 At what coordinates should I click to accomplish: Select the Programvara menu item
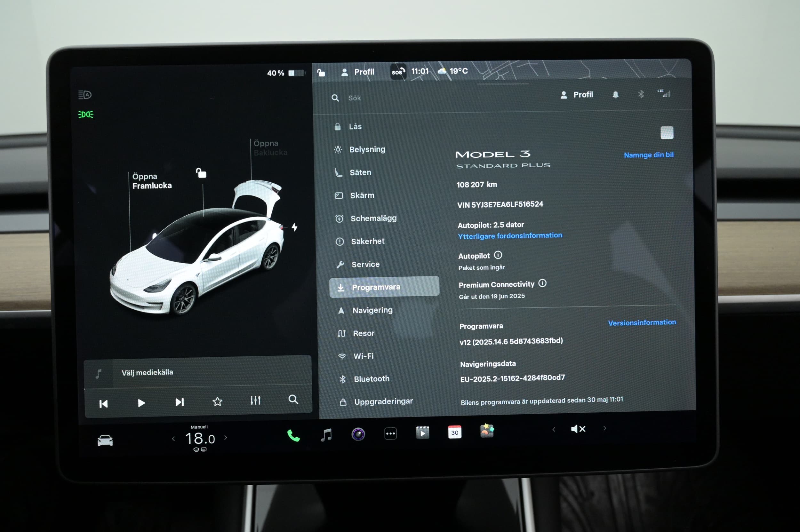pos(384,287)
